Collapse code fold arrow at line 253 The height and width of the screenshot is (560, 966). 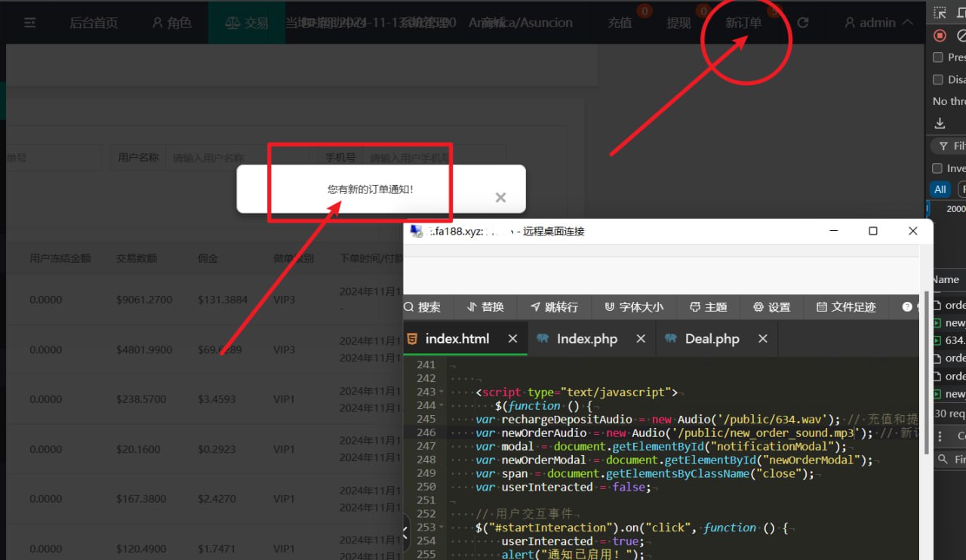(441, 528)
